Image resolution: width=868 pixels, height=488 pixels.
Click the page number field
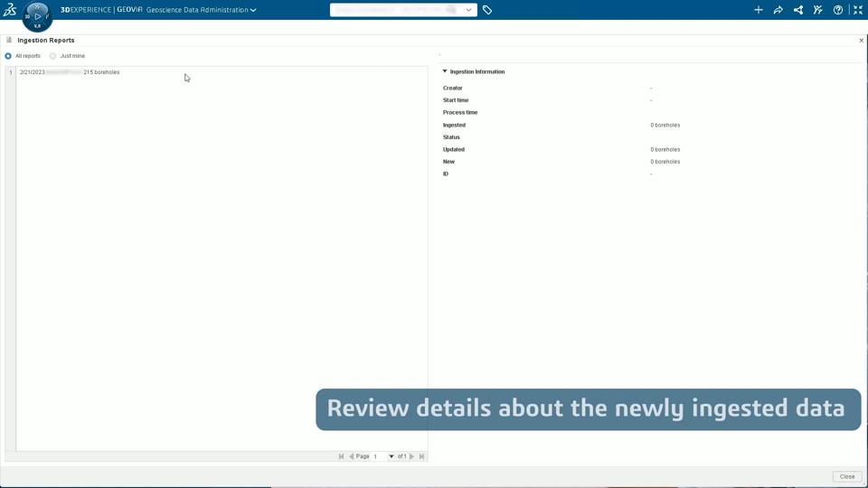click(x=380, y=456)
